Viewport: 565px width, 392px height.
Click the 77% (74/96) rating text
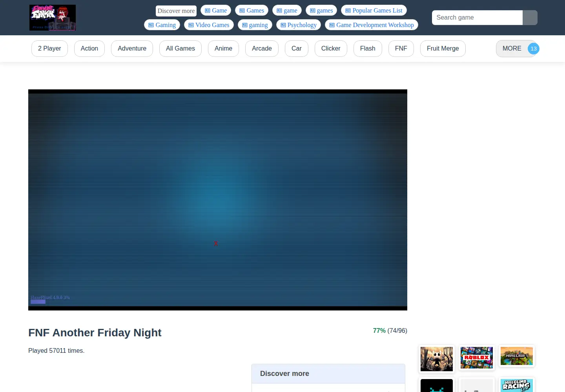pyautogui.click(x=390, y=331)
